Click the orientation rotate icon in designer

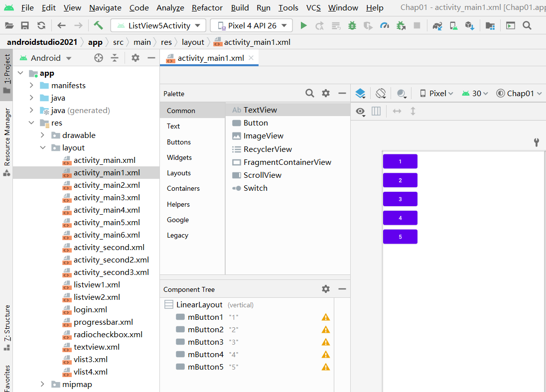381,93
